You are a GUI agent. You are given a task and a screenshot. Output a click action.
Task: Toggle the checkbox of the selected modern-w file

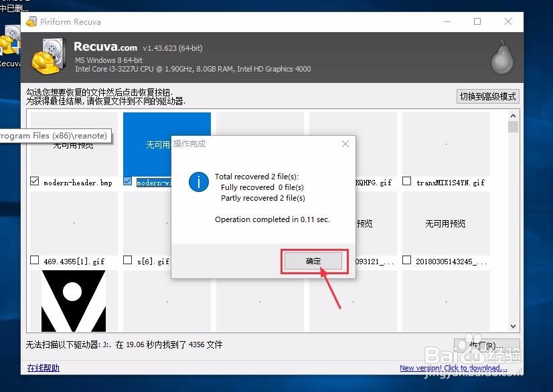click(128, 181)
